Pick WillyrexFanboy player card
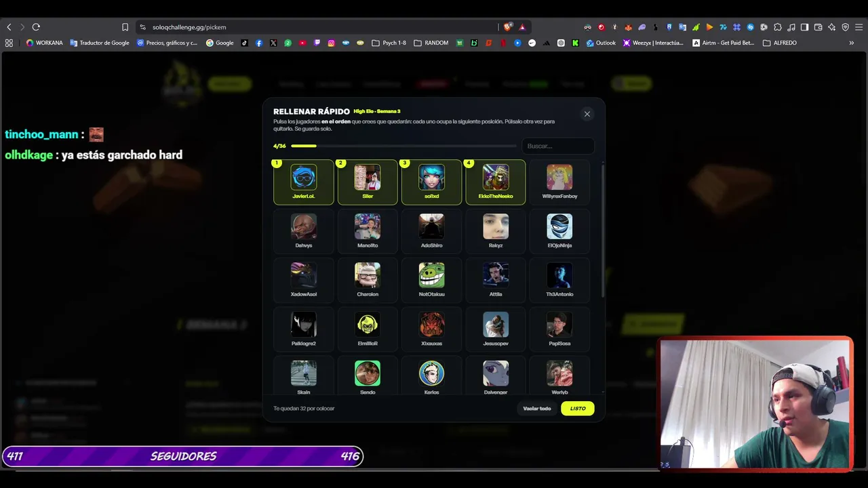Image resolution: width=868 pixels, height=488 pixels. click(559, 182)
